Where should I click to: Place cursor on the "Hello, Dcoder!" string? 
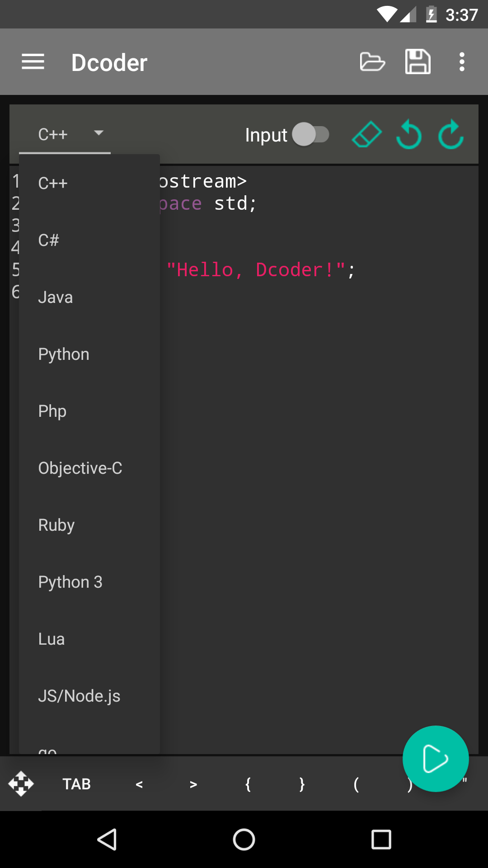(256, 270)
